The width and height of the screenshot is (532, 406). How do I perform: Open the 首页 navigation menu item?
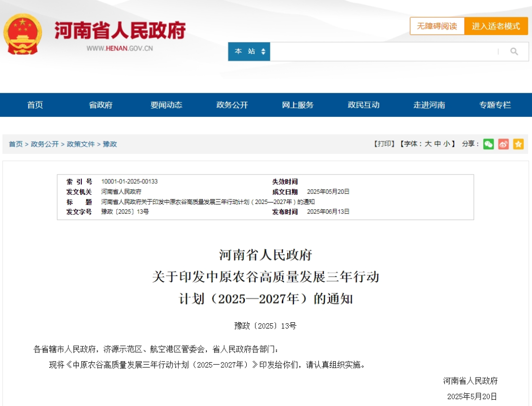tap(35, 105)
